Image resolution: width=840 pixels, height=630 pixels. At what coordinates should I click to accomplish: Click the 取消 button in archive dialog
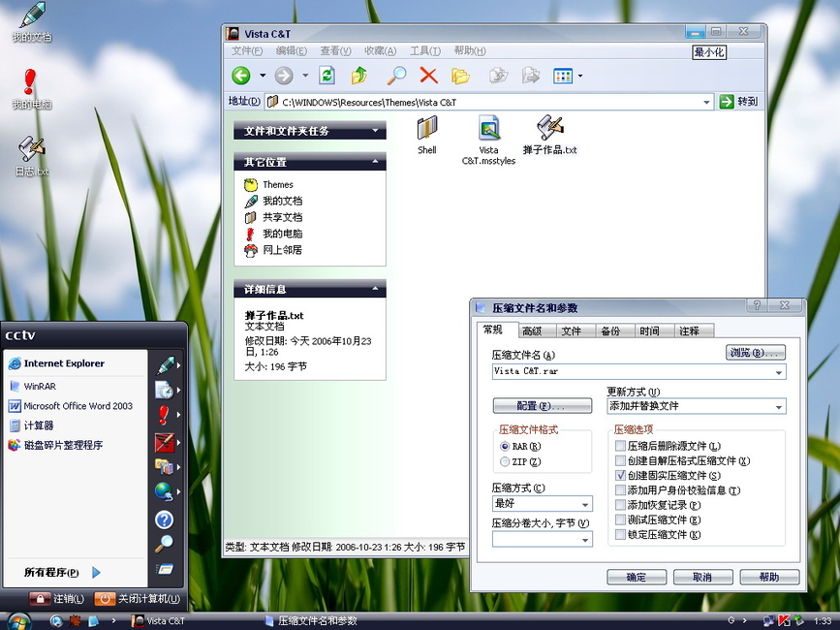[702, 577]
